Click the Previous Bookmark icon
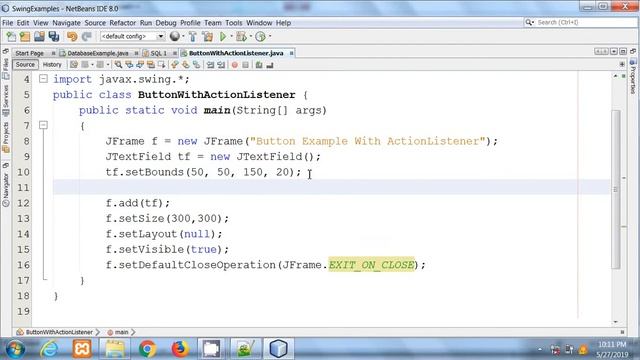The image size is (640, 360). pos(174,64)
